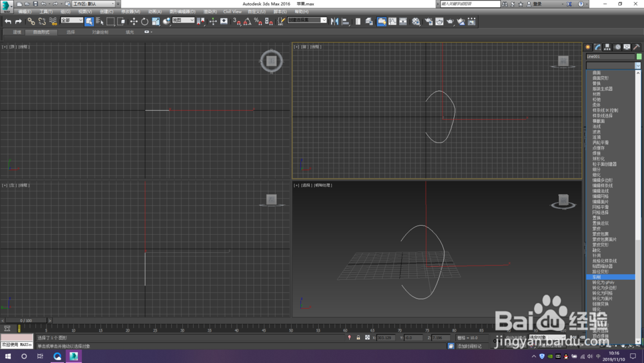This screenshot has width=644, height=363.
Task: Open the Modify panel tab icon
Action: coord(598,47)
